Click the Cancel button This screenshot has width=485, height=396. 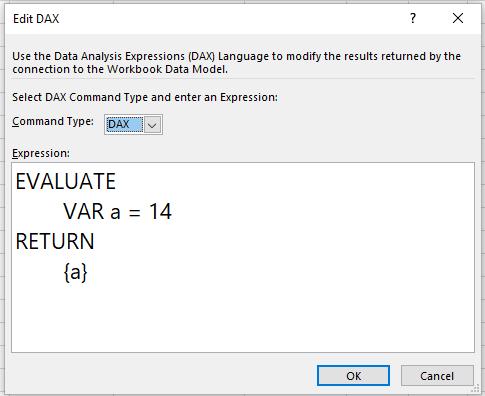tap(437, 376)
